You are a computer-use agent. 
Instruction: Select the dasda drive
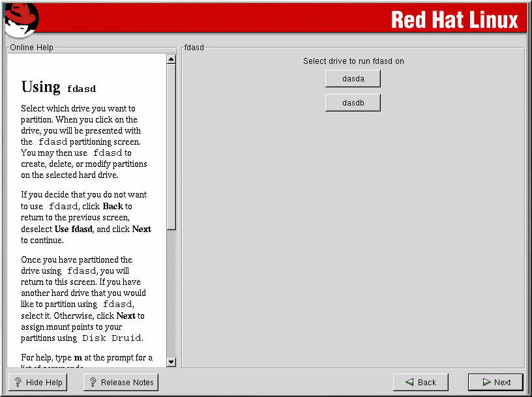352,78
